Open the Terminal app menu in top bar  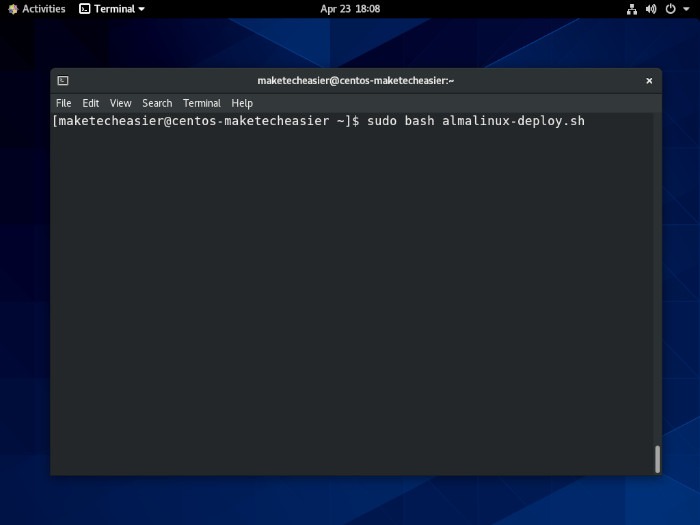(112, 9)
